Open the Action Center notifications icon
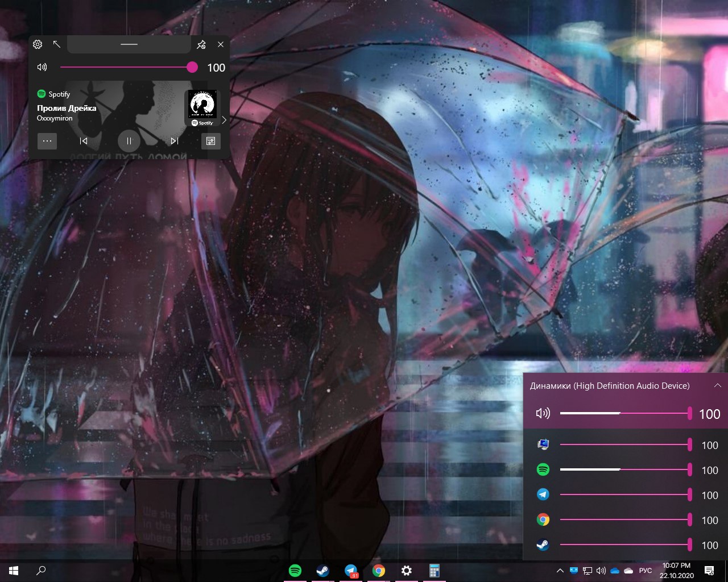 click(x=709, y=571)
